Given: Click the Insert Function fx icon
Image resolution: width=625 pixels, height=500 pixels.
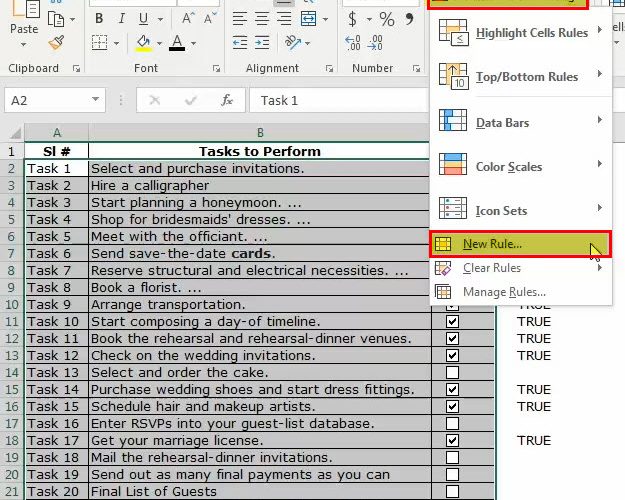Looking at the screenshot, I should tap(227, 100).
